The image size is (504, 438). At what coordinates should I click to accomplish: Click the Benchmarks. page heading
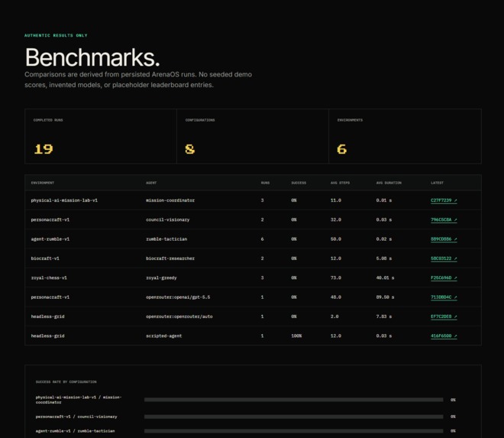point(92,57)
